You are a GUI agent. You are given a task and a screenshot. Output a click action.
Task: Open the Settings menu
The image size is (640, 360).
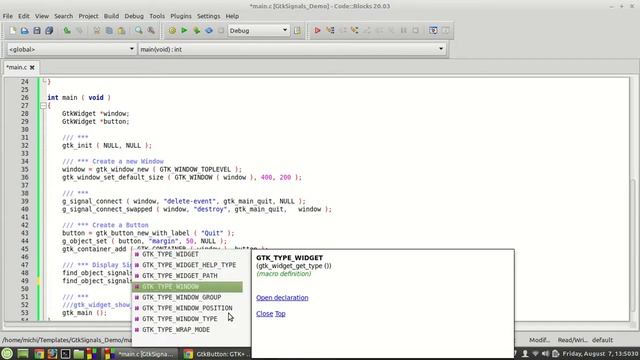209,16
